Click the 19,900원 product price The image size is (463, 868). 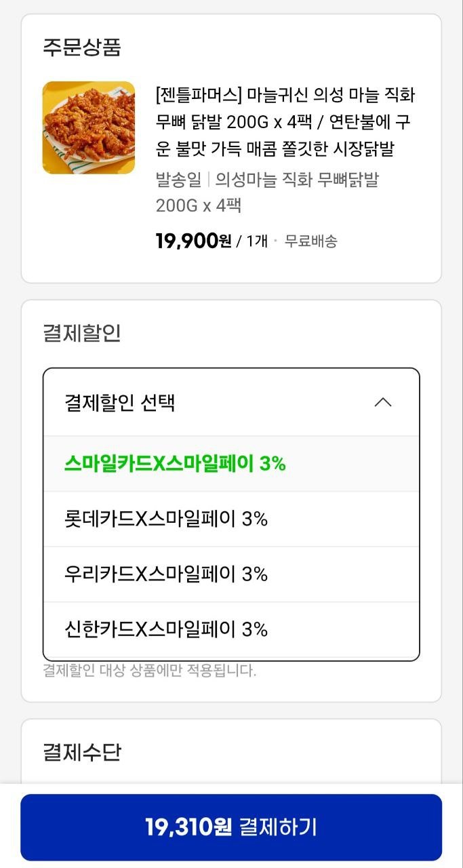coord(193,241)
